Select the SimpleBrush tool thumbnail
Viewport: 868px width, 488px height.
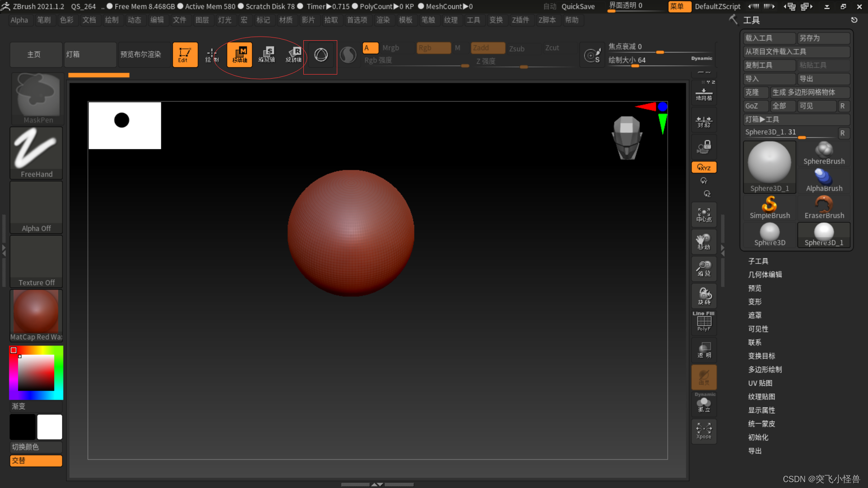(769, 207)
